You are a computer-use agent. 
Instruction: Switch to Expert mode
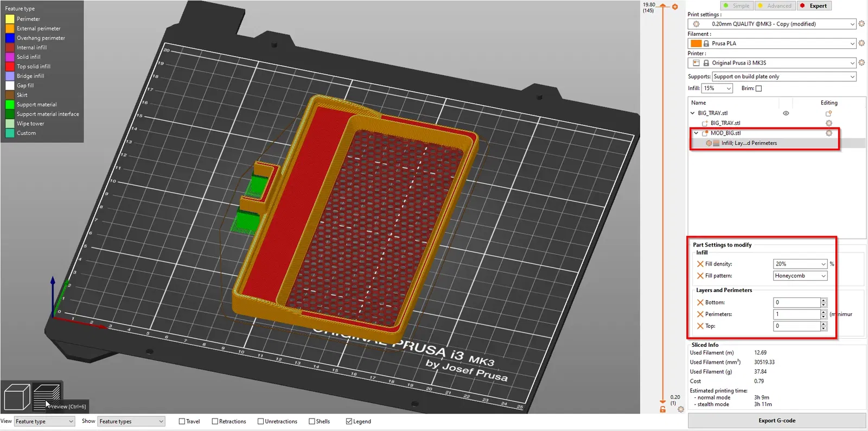point(814,6)
